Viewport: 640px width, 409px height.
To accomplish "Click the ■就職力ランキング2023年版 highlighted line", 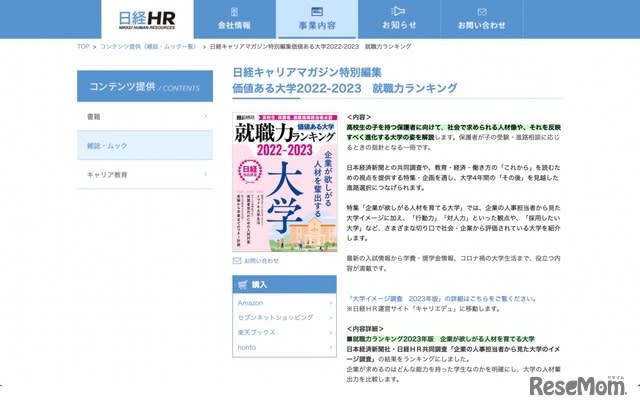I will click(x=440, y=339).
